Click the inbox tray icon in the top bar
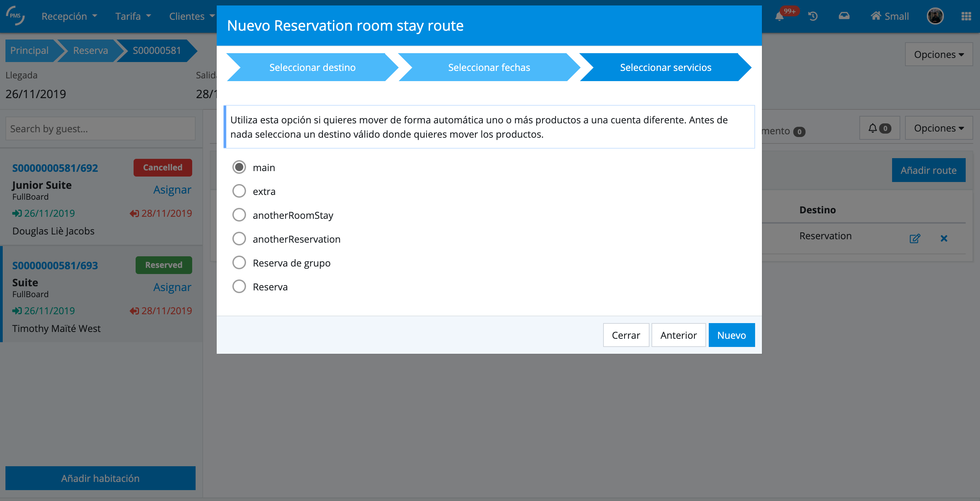 844,16
